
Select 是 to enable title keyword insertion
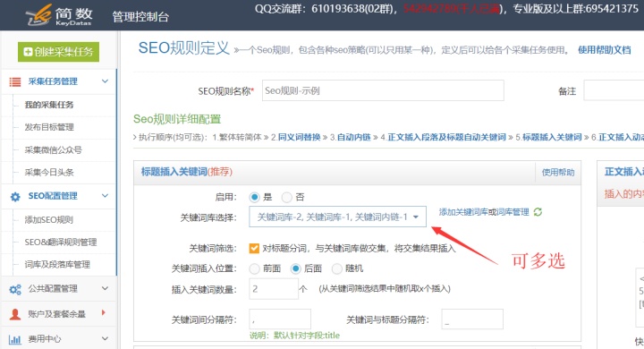point(255,197)
